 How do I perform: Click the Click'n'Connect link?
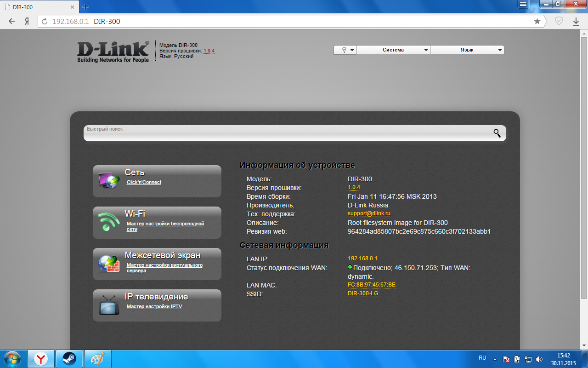[x=144, y=182]
